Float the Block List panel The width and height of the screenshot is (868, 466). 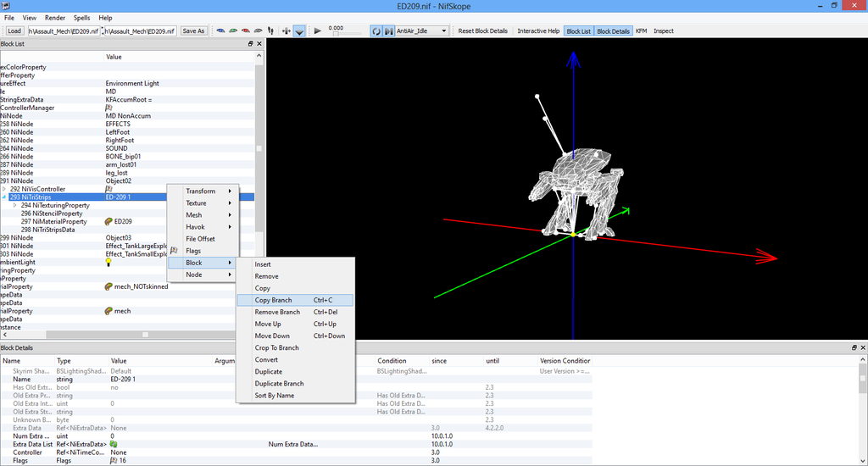250,44
